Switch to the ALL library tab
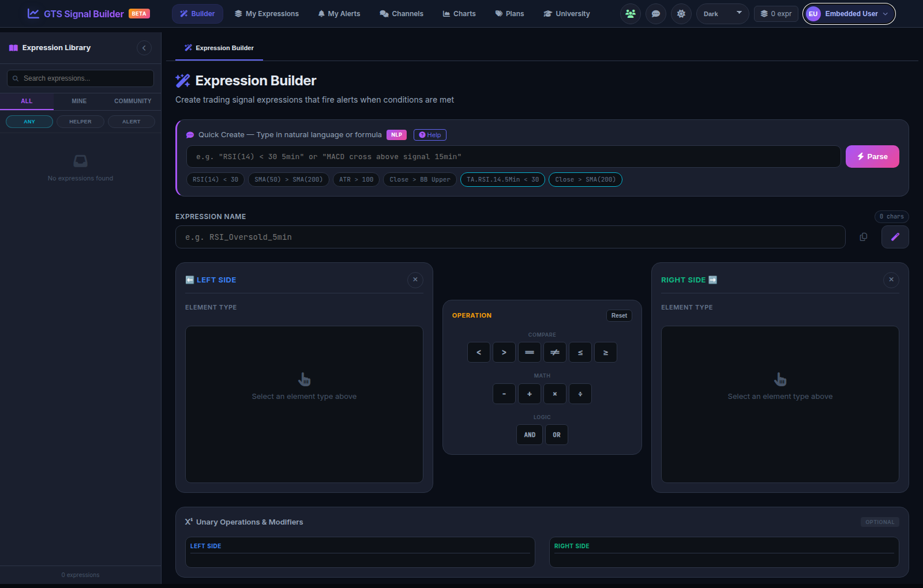The height and width of the screenshot is (588, 923). point(27,101)
